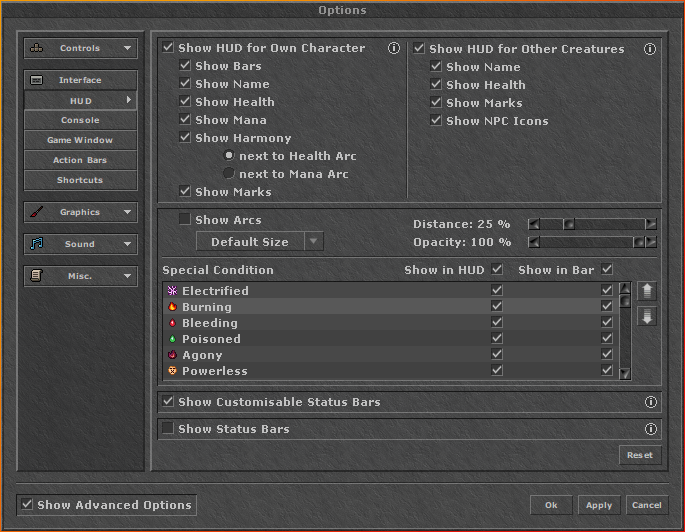
Task: Open the Default Size dropdown
Action: tap(260, 242)
